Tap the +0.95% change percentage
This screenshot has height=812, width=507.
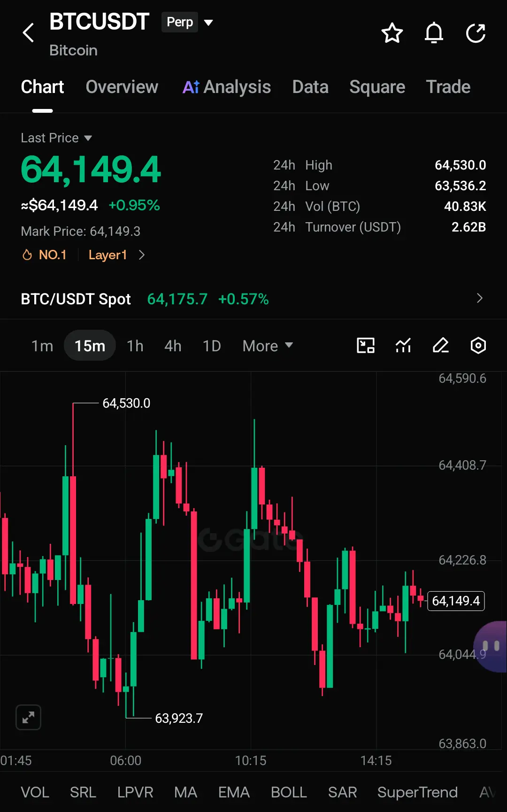pos(134,205)
